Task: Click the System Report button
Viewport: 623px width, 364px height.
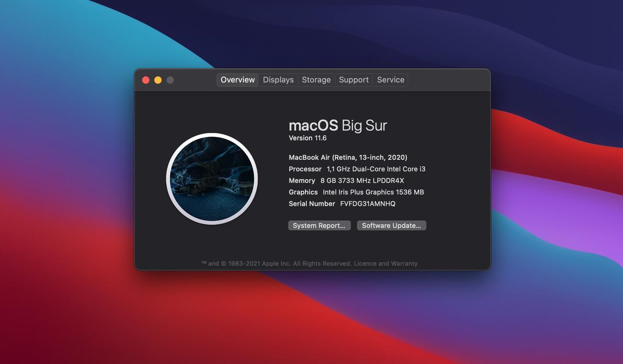Action: point(319,226)
